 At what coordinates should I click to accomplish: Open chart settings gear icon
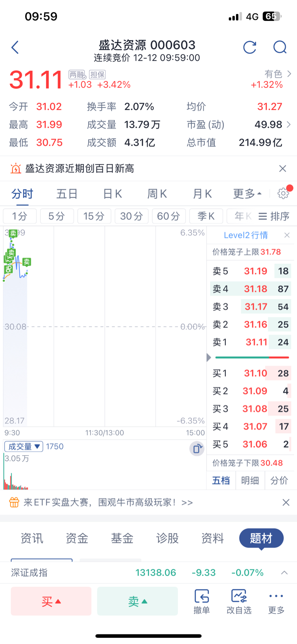pyautogui.click(x=283, y=193)
